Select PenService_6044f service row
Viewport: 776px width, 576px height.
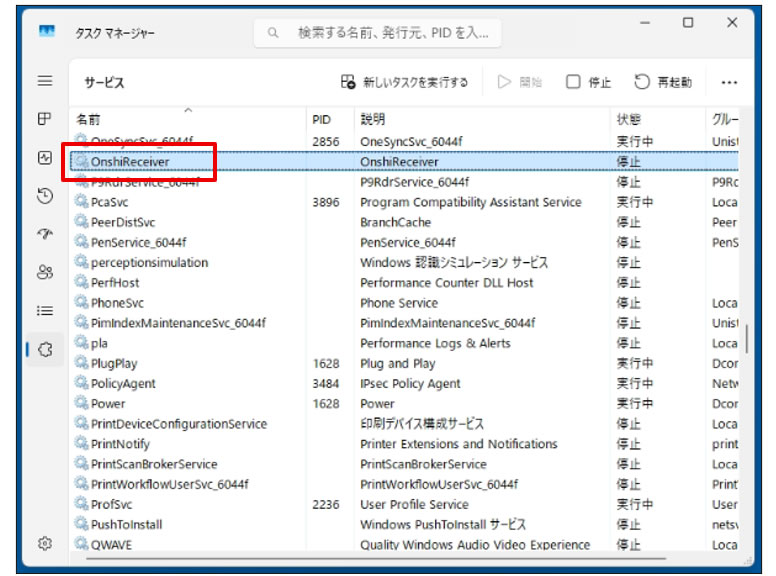tap(404, 242)
